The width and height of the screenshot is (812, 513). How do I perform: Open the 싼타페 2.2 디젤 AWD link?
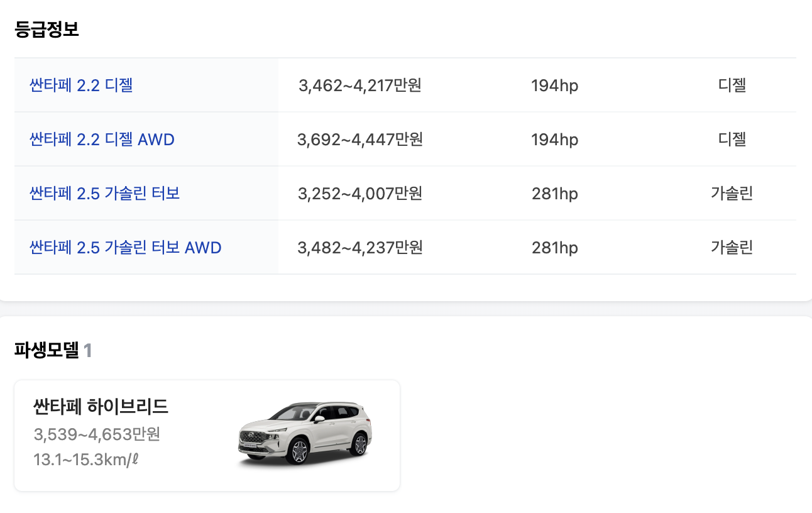point(102,139)
